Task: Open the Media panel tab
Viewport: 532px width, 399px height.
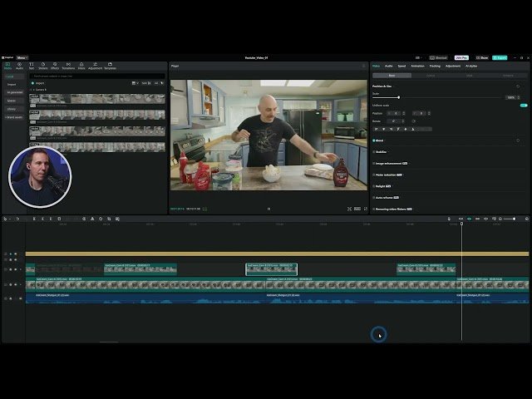Action: tap(7, 66)
